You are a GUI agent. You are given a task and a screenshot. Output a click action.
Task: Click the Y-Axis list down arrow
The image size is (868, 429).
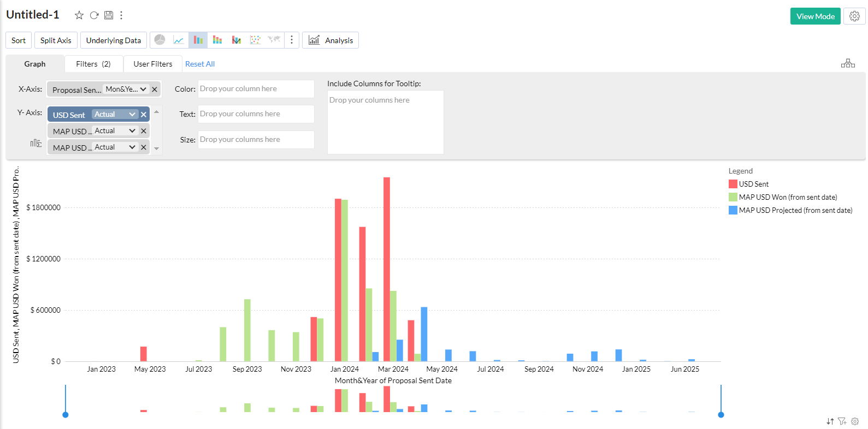click(157, 148)
